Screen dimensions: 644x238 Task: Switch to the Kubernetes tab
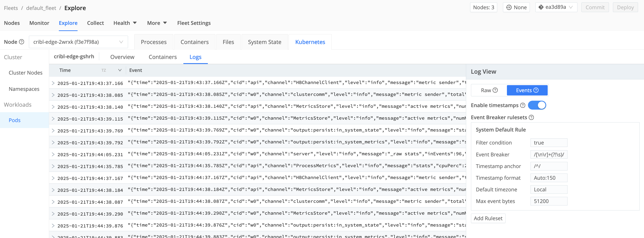tap(310, 42)
